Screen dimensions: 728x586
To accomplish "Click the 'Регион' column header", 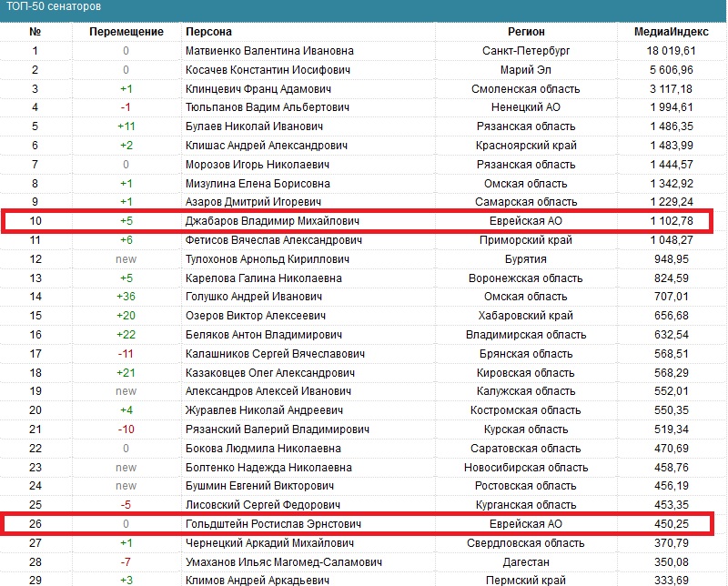I will pos(525,32).
